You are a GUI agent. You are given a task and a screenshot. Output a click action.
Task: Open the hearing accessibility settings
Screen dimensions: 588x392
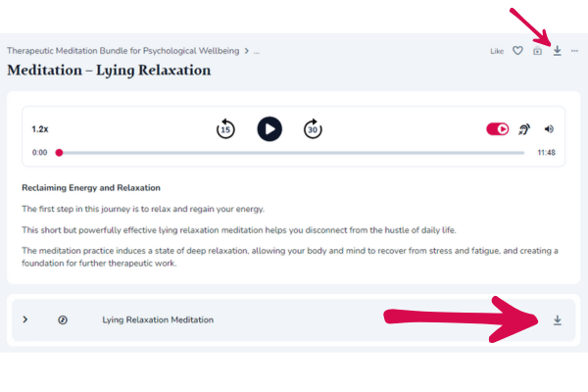click(525, 128)
